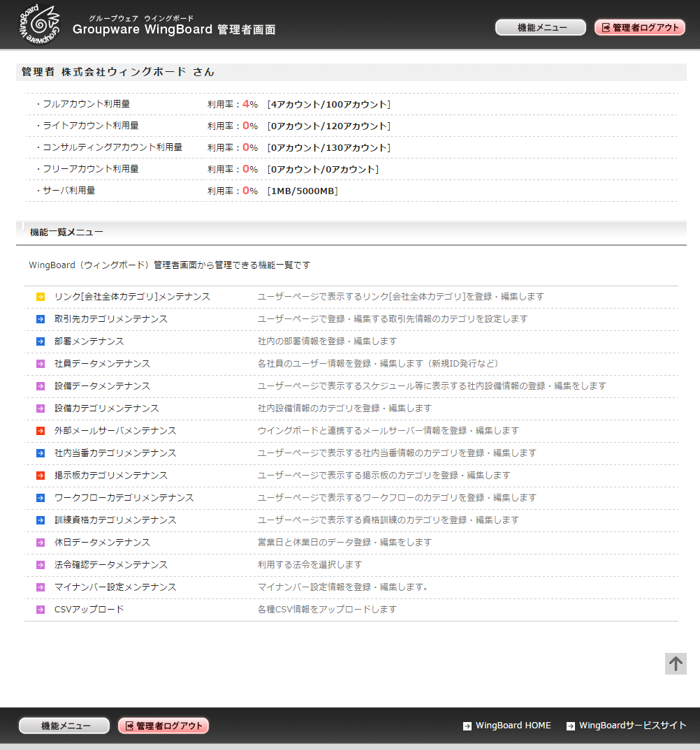
Task: Click the scroll-to-top arrow button
Action: (x=676, y=664)
